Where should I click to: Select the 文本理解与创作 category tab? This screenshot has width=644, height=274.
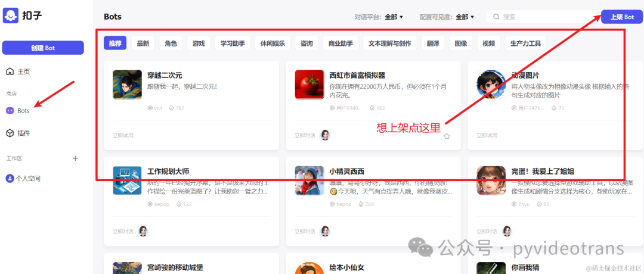tap(390, 43)
